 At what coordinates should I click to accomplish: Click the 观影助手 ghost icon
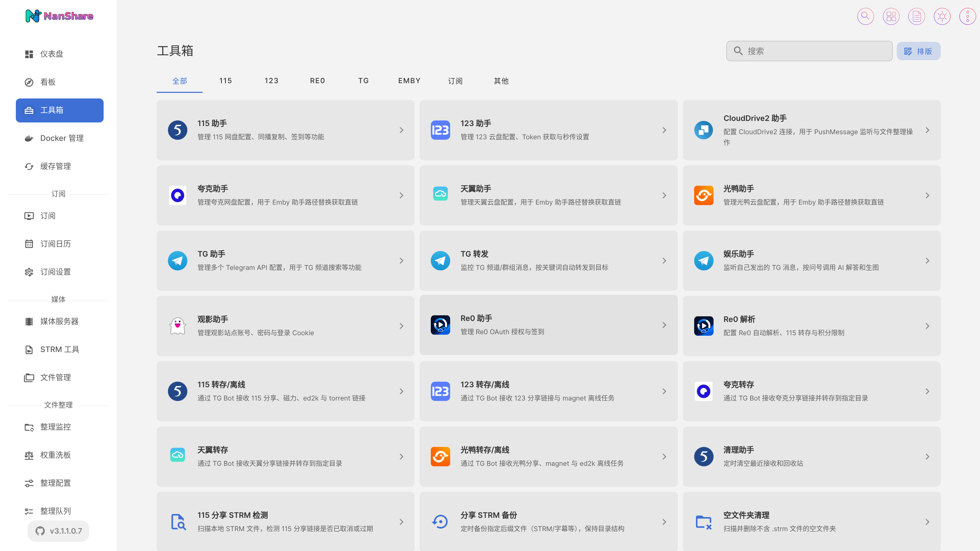click(x=177, y=326)
